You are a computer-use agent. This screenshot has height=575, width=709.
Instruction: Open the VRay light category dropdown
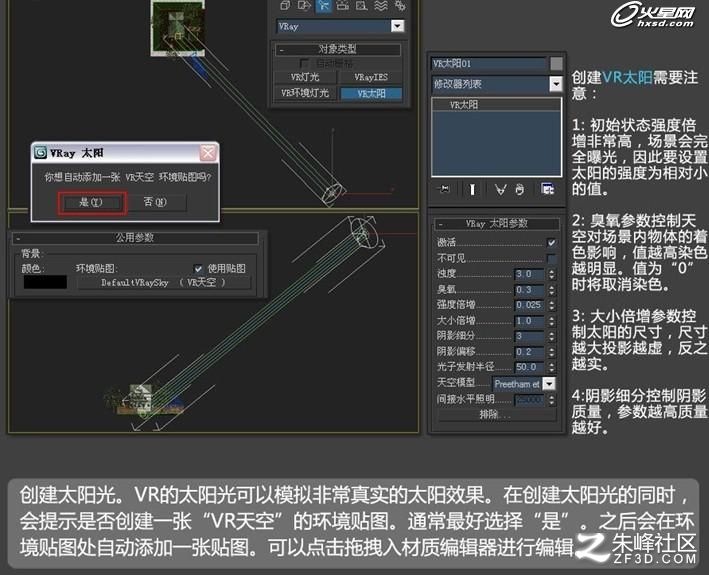click(x=397, y=26)
